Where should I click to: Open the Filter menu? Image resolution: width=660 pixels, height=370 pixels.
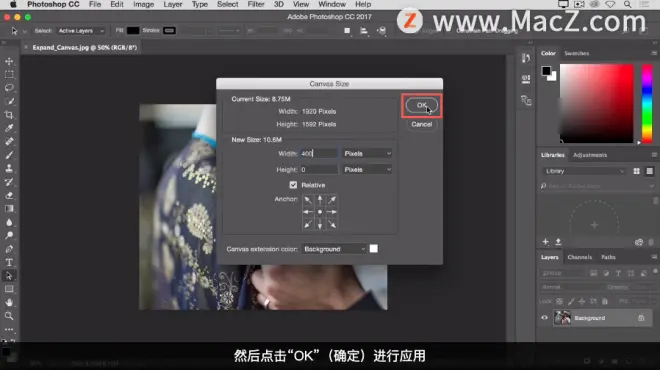pyautogui.click(x=255, y=4)
